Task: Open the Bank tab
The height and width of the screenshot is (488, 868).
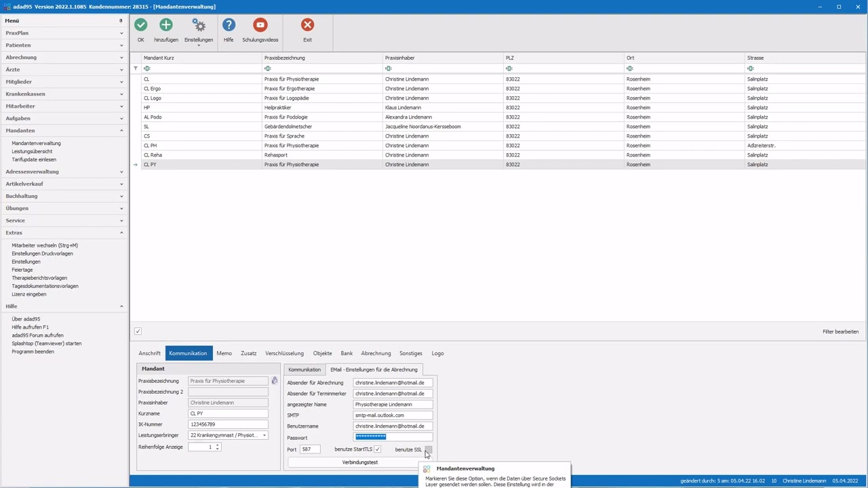Action: (347, 353)
